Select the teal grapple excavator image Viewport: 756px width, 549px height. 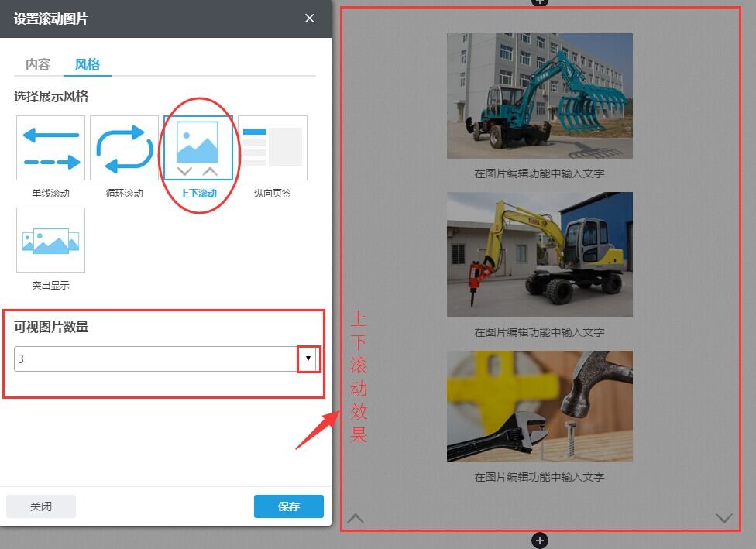coord(539,96)
